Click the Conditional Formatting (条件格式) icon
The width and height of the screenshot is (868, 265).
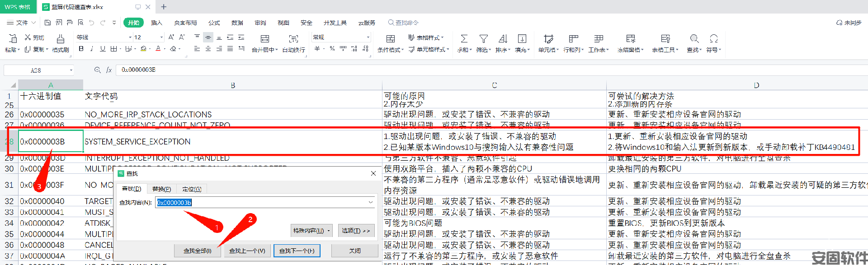(x=391, y=39)
